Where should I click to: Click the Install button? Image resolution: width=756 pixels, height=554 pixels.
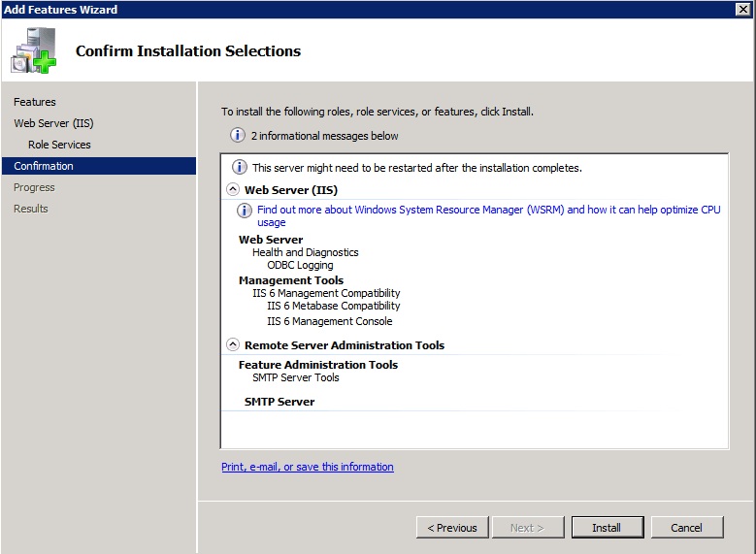[x=607, y=528]
